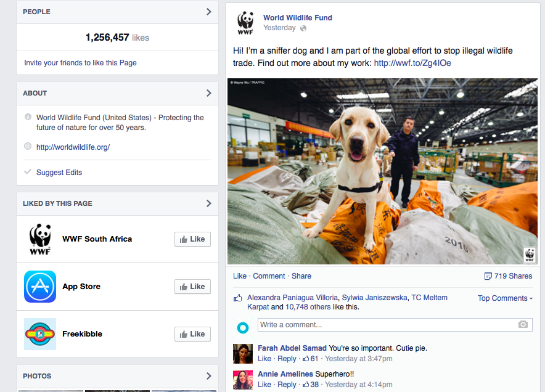545x392 pixels.
Task: Click Annie Amelines' profile picture
Action: 243,380
